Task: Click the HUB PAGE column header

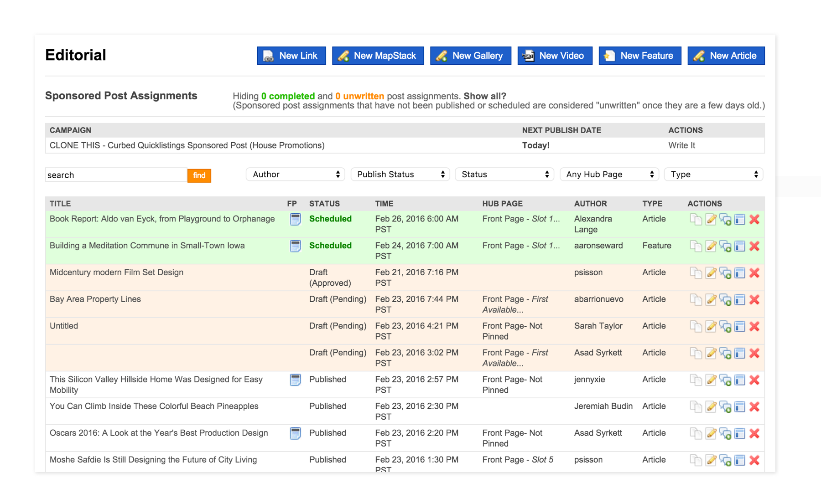Action: (502, 204)
